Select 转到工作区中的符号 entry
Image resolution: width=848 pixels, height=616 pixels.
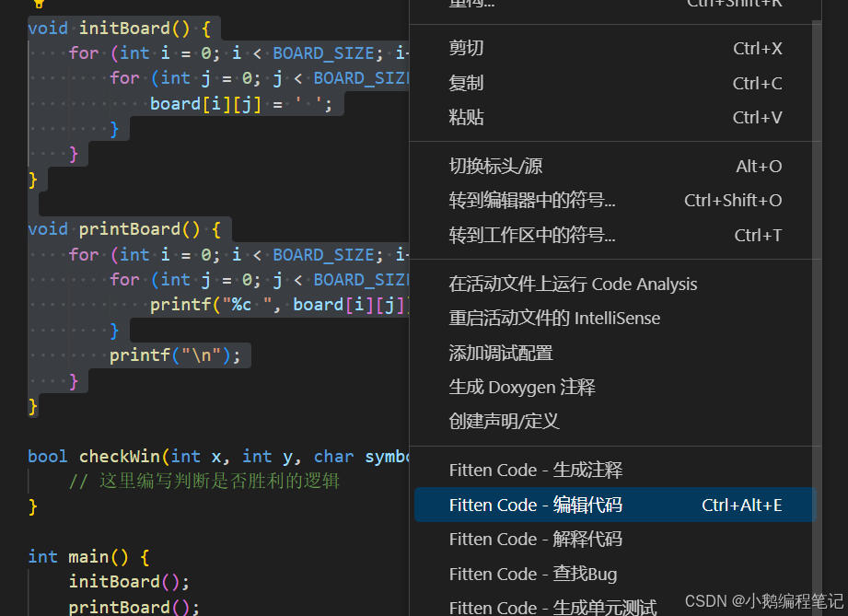coord(615,236)
